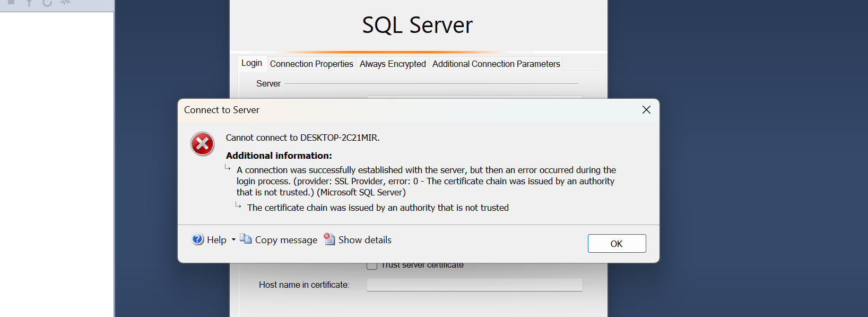Viewport: 868px width, 317px height.
Task: Open Show details for the error
Action: click(x=365, y=239)
